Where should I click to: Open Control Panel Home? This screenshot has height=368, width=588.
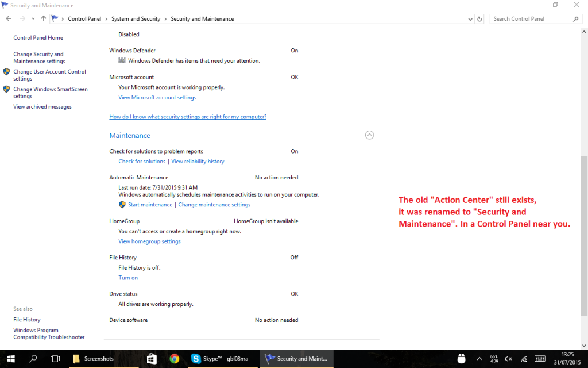[38, 37]
